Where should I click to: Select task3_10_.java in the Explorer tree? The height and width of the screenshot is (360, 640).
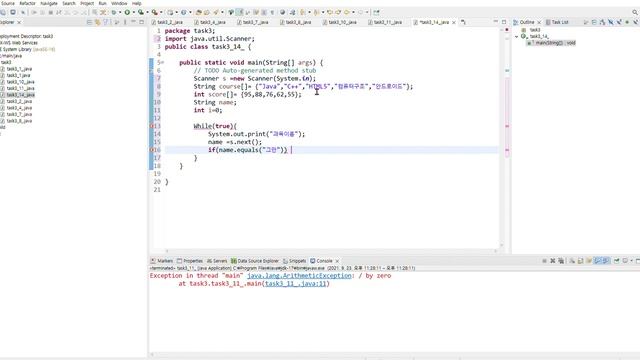pos(20,82)
